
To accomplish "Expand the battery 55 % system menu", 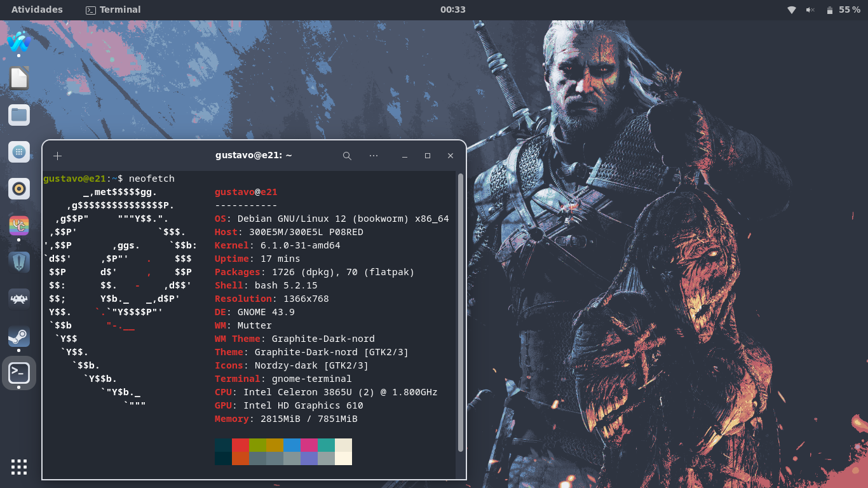I will (x=844, y=10).
